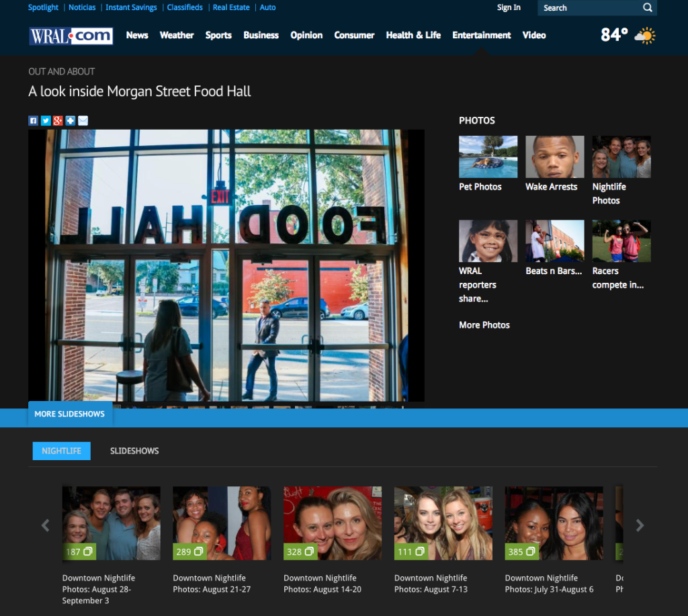688x616 pixels.
Task: Open the Consumer menu
Action: (x=355, y=35)
